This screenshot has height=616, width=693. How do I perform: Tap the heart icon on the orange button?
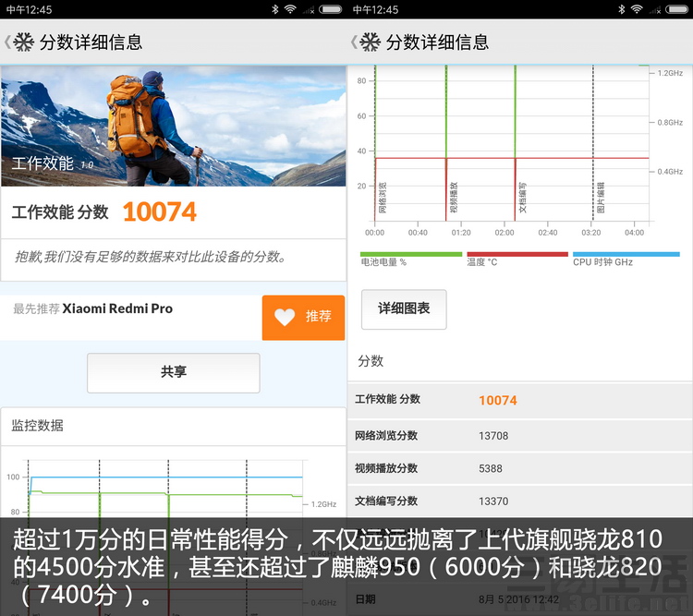point(285,317)
